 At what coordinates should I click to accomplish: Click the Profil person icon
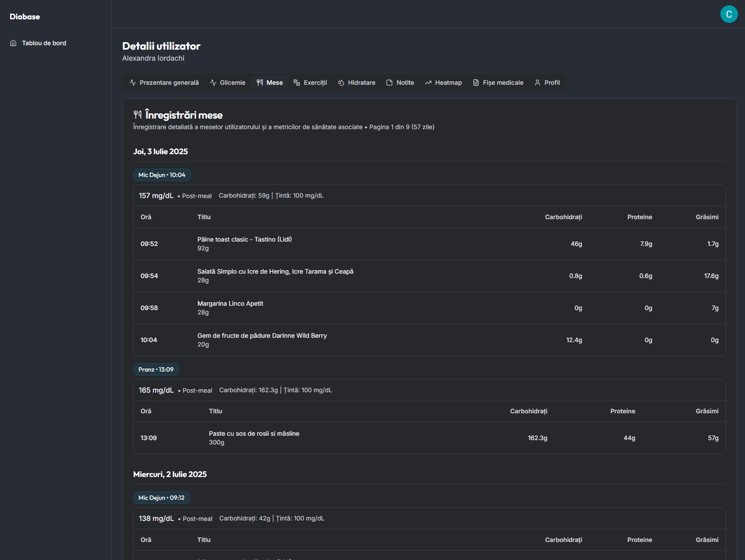[x=537, y=82]
